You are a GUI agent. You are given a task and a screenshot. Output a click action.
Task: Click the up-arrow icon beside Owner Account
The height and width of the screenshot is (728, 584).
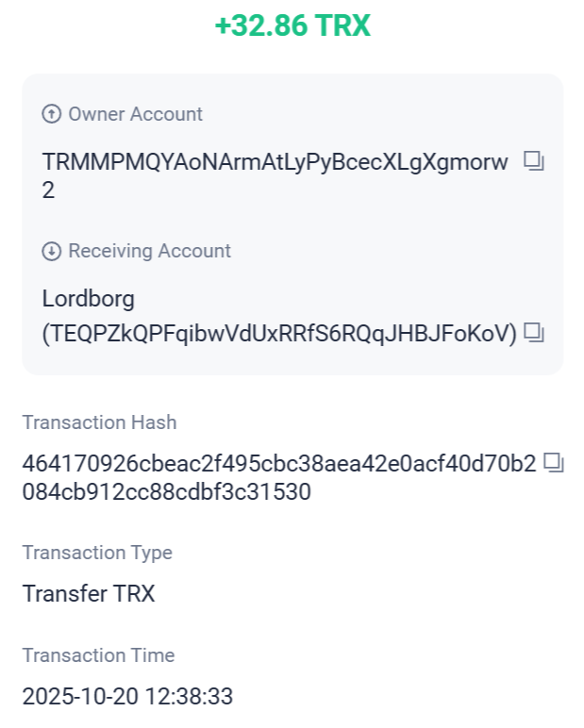[x=52, y=114]
